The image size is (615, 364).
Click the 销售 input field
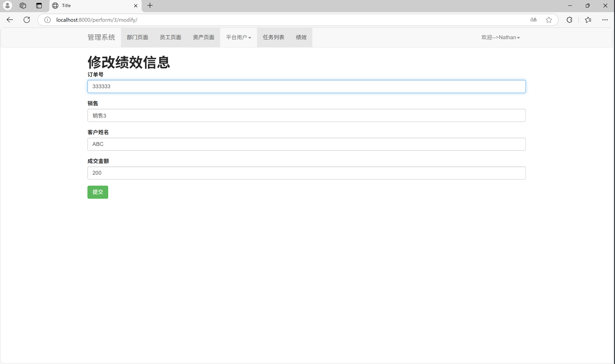[x=307, y=115]
